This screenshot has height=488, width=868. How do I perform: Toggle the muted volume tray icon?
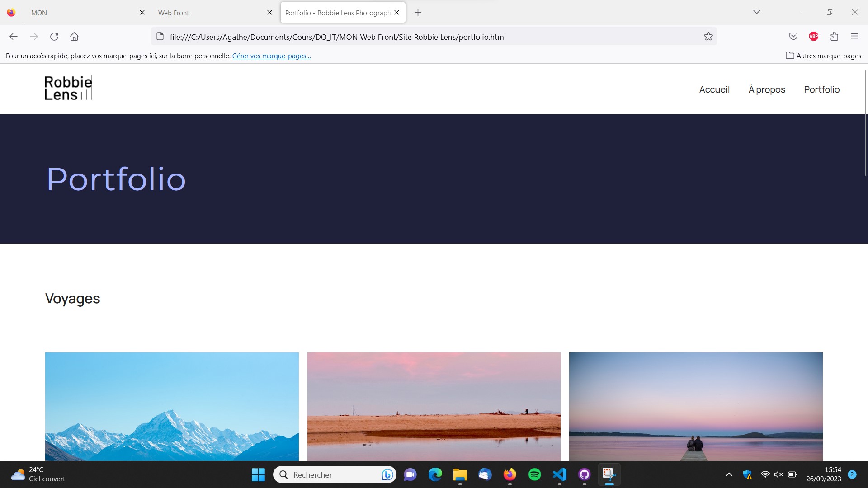tap(778, 474)
